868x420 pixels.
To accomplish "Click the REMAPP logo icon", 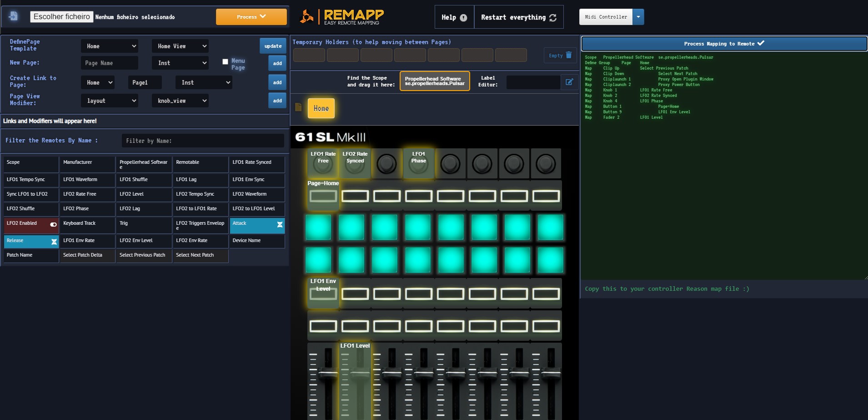I will click(x=307, y=17).
